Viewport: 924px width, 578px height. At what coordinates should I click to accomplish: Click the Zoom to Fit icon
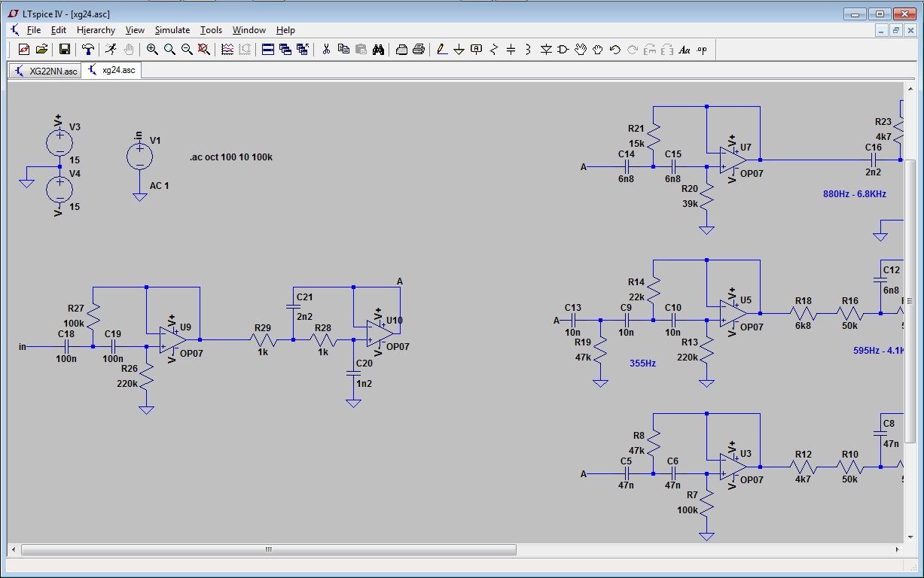pos(204,50)
